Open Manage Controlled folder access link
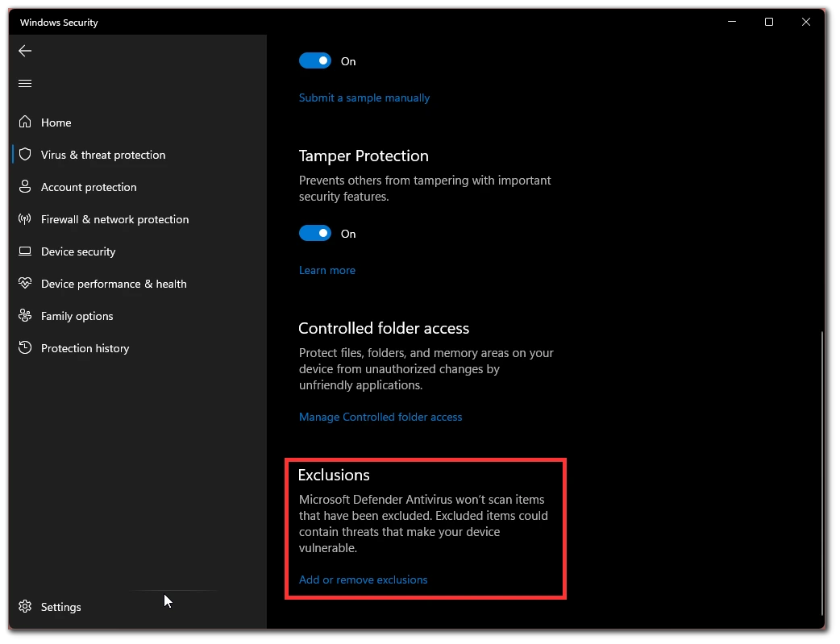Image resolution: width=840 pixels, height=644 pixels. click(x=380, y=418)
